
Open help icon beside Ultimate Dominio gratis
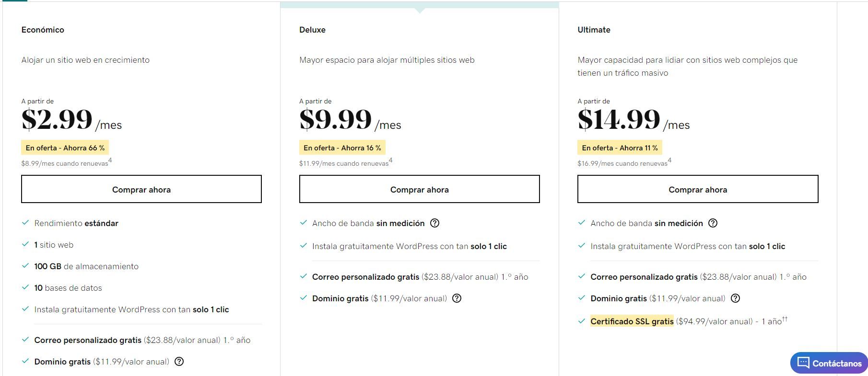[x=735, y=298]
